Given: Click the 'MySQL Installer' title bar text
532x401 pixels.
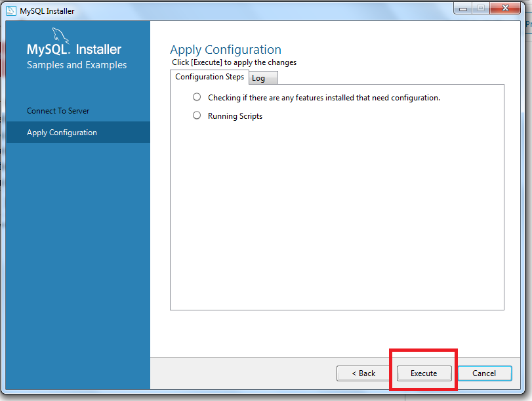Looking at the screenshot, I should click(47, 11).
